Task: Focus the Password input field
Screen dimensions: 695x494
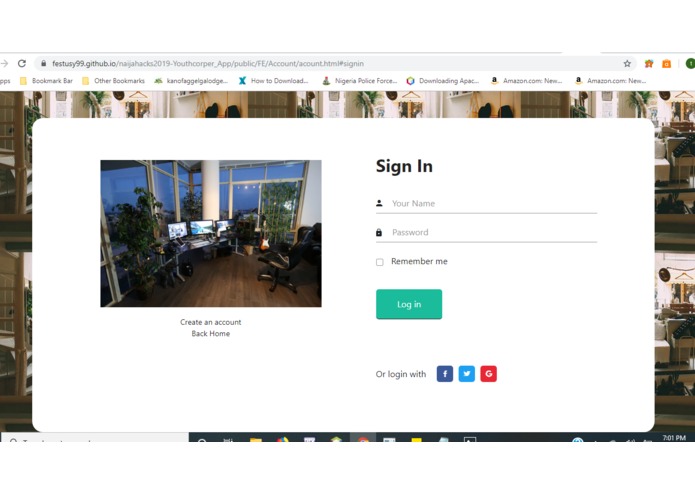Action: pyautogui.click(x=486, y=233)
